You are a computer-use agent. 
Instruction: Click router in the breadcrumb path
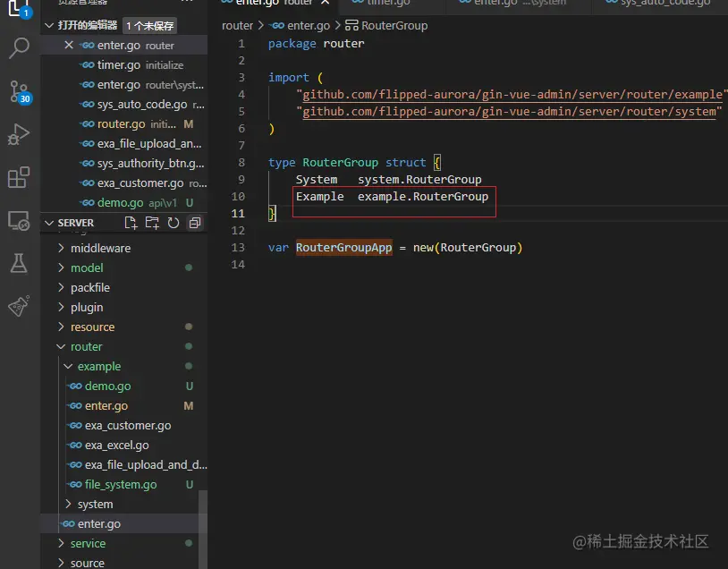237,26
